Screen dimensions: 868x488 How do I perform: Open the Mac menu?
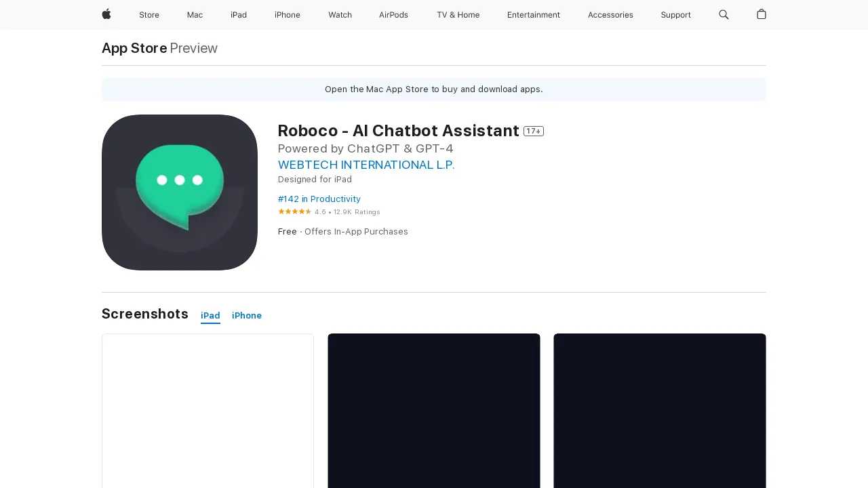pos(195,15)
